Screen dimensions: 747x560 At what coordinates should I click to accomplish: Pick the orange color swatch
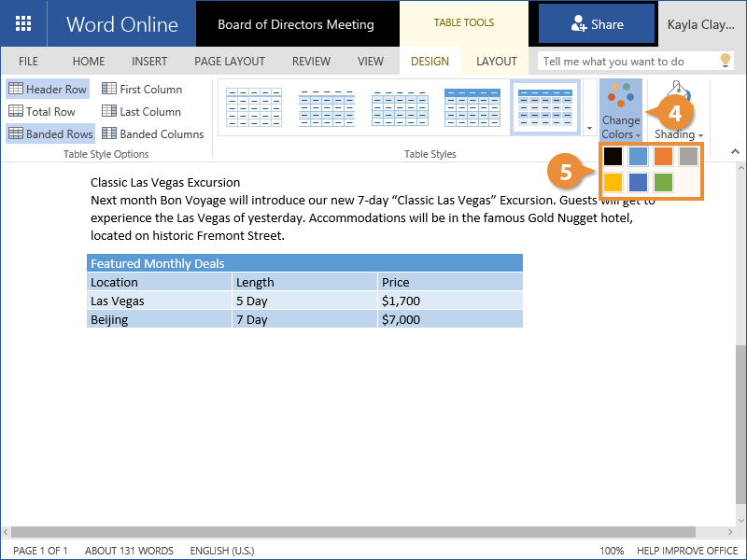point(663,156)
